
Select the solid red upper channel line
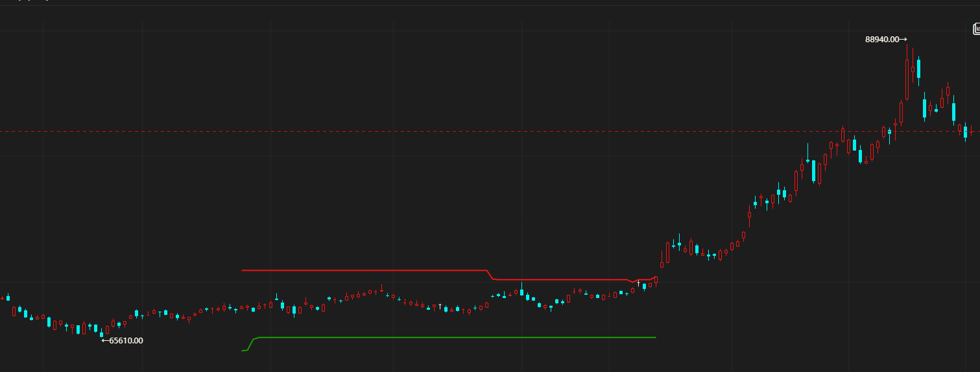[363, 270]
